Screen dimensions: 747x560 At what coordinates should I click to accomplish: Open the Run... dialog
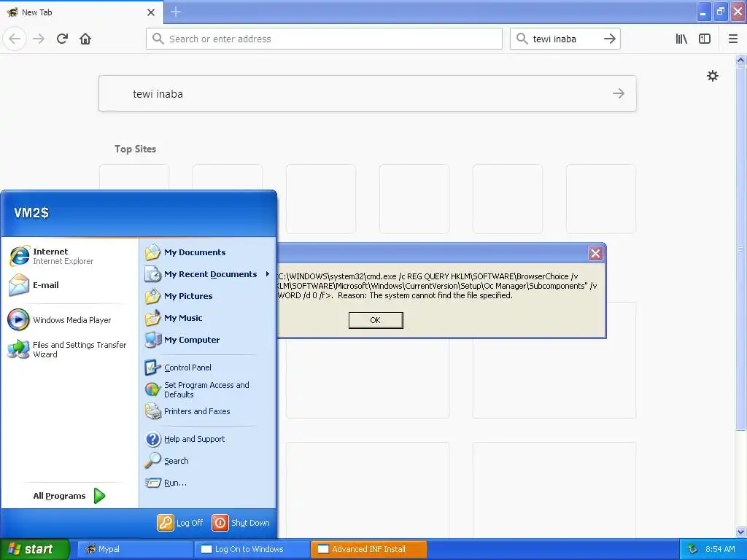[x=208, y=483]
